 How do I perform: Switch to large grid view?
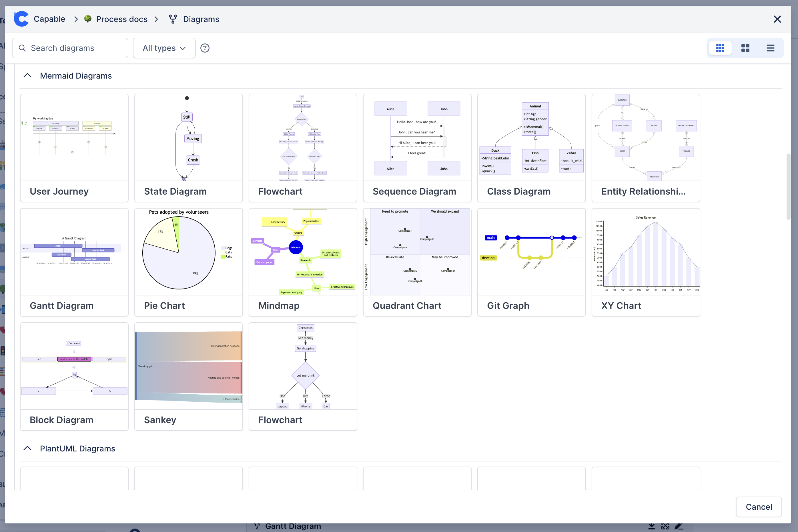tap(745, 48)
